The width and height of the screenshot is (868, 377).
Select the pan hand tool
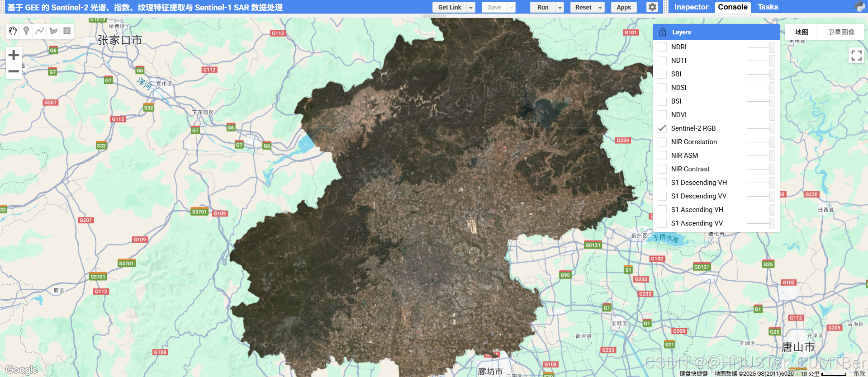pos(13,31)
